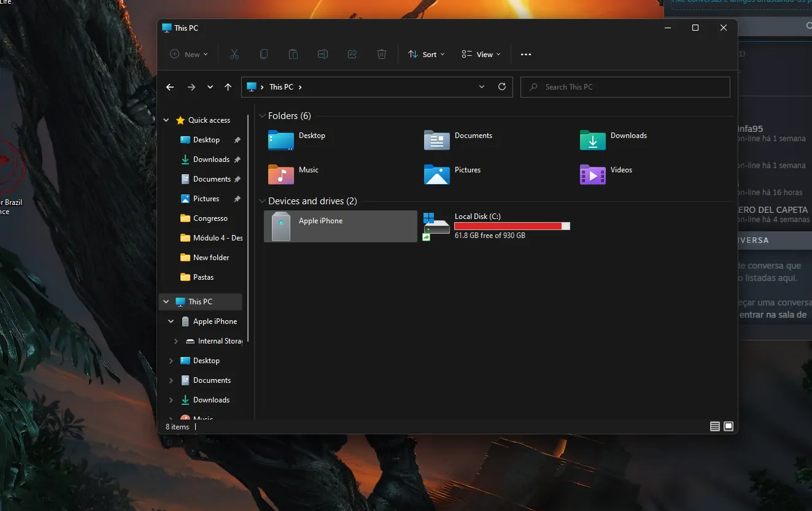
Task: Open the New dropdown button
Action: (x=189, y=54)
